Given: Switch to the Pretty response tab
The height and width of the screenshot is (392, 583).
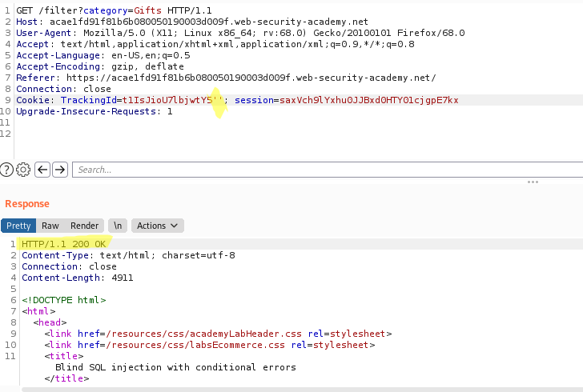Looking at the screenshot, I should [18, 226].
